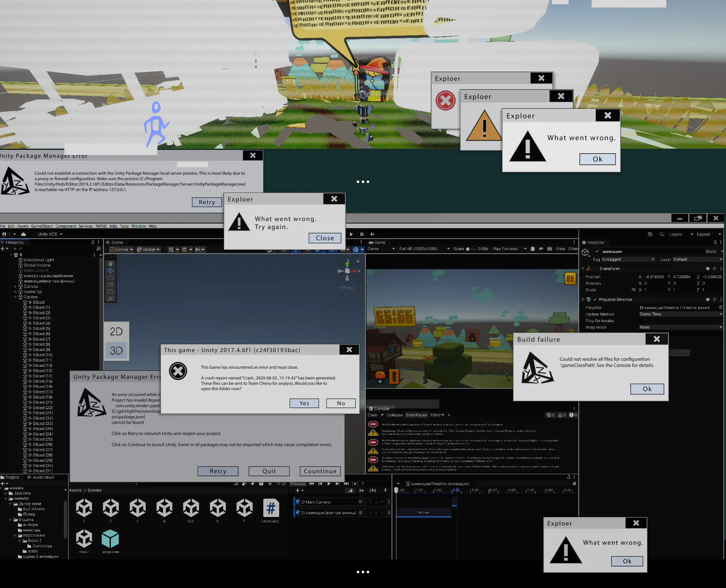Open the Global orientation dropdown
This screenshot has width=726, height=588.
149,250
